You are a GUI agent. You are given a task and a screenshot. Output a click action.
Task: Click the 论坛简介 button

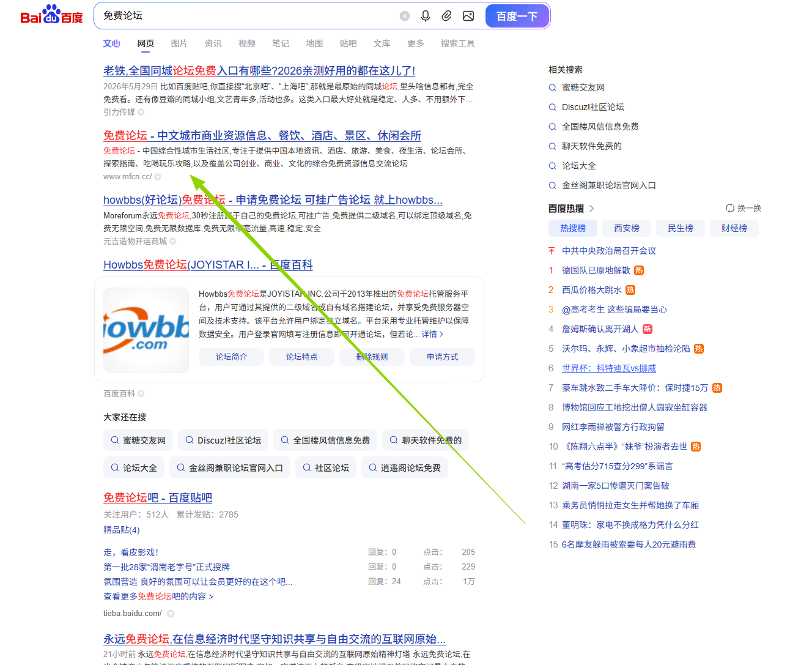[x=231, y=357]
